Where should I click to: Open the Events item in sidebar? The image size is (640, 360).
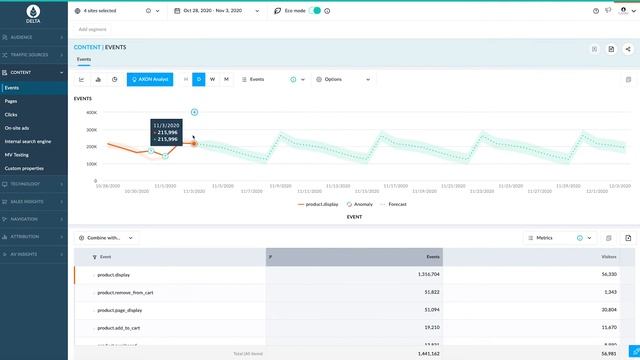(x=34, y=88)
